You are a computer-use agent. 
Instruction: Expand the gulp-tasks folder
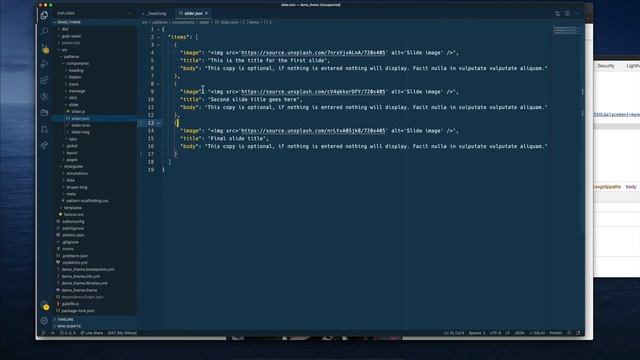[71, 36]
